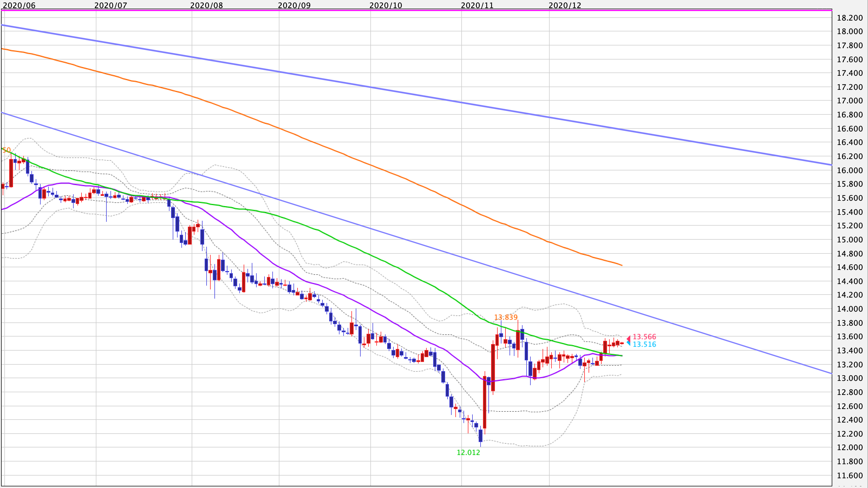Select the 2020/07 date label
This screenshot has height=488, width=868.
[111, 5]
